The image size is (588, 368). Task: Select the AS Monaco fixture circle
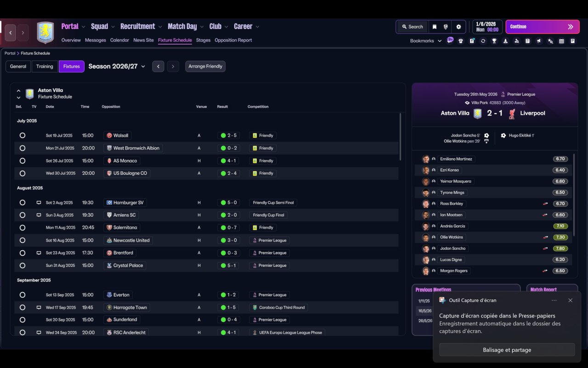pyautogui.click(x=23, y=161)
